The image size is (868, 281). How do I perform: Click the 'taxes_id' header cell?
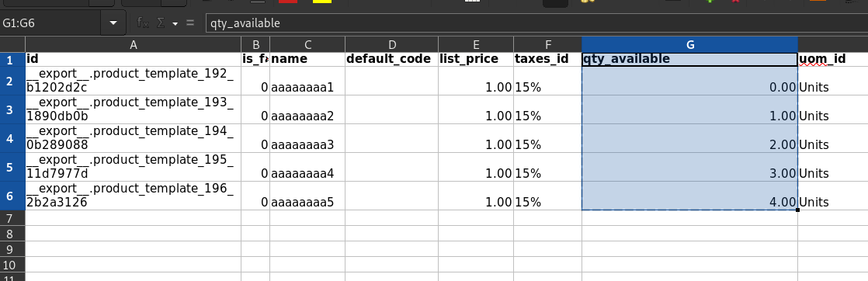547,60
